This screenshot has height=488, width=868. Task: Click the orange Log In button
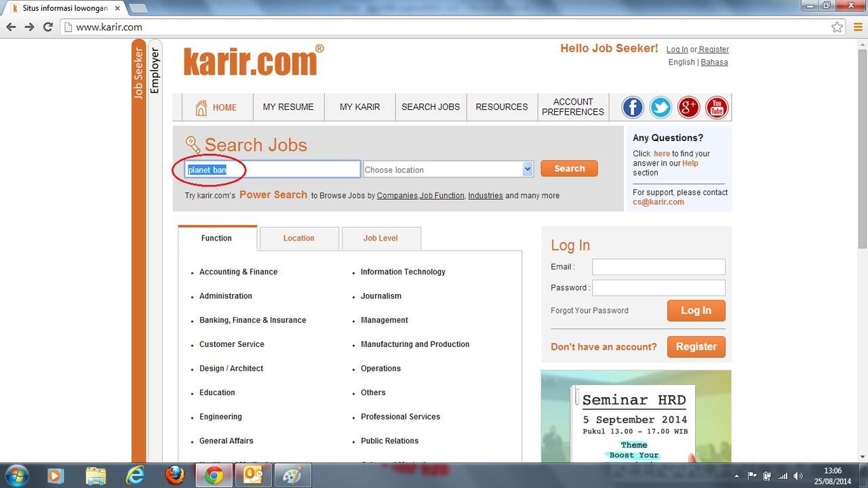(x=696, y=310)
